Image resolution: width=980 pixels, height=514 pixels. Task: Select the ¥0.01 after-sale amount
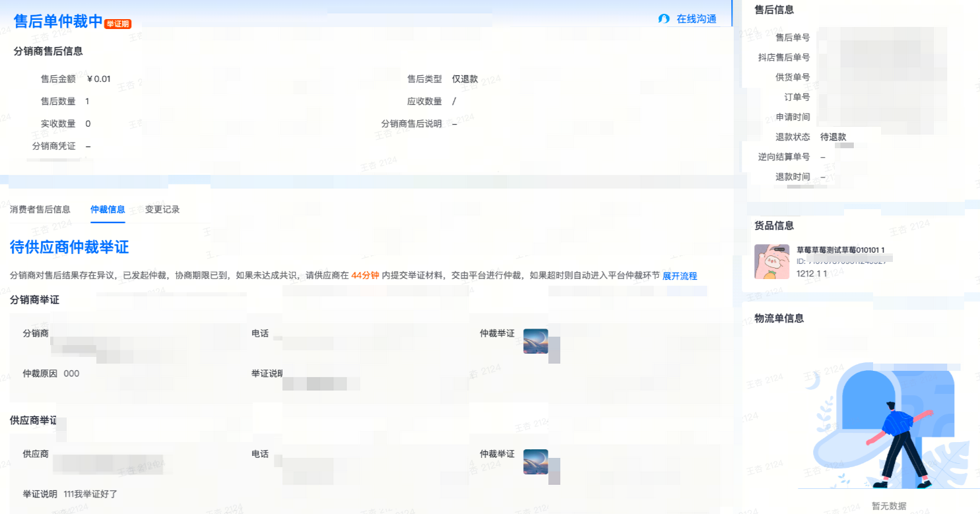[x=98, y=79]
